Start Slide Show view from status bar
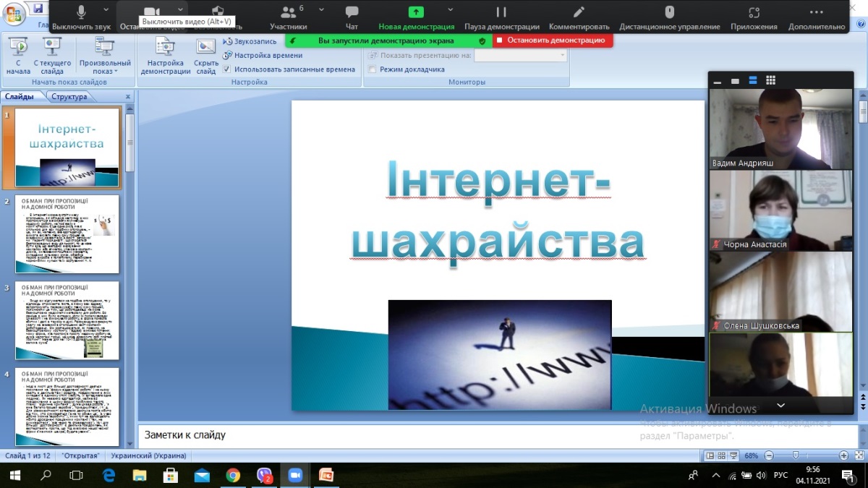The height and width of the screenshot is (488, 868). click(734, 455)
